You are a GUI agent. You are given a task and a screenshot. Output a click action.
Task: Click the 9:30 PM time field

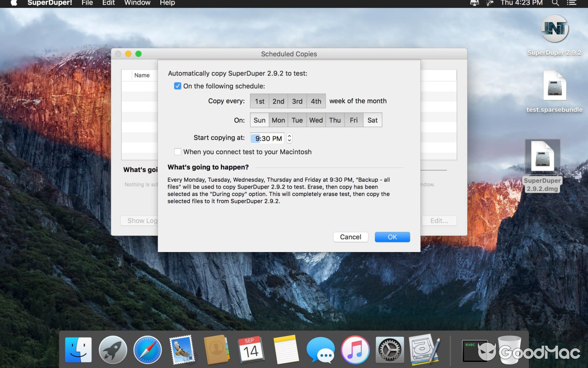point(267,138)
